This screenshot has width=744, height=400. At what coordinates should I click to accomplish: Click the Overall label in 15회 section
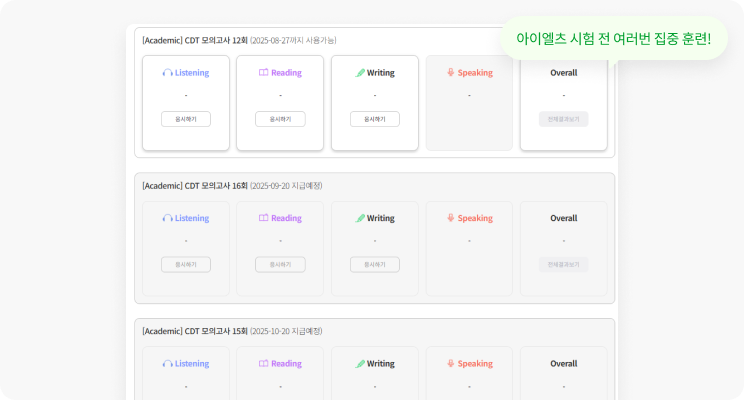564,364
